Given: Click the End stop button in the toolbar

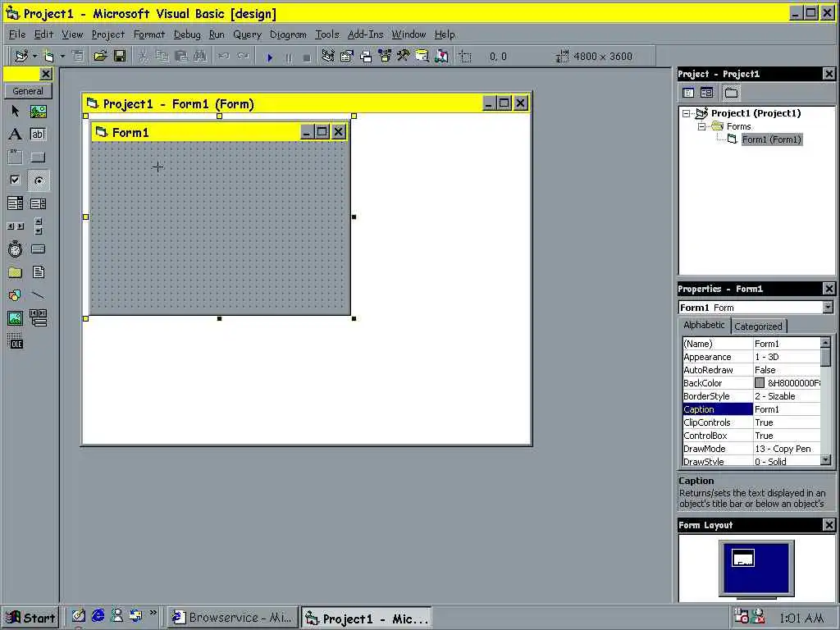Looking at the screenshot, I should [307, 57].
